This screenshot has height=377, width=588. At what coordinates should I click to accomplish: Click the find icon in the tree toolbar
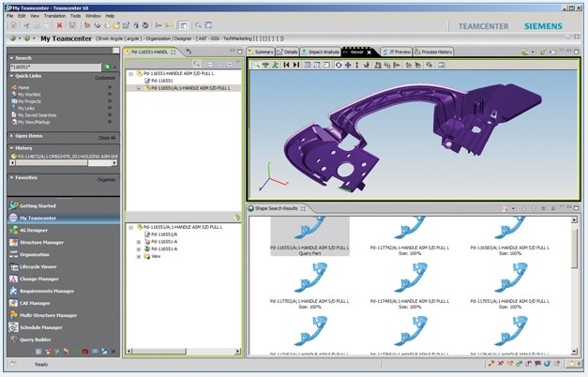[x=197, y=64]
